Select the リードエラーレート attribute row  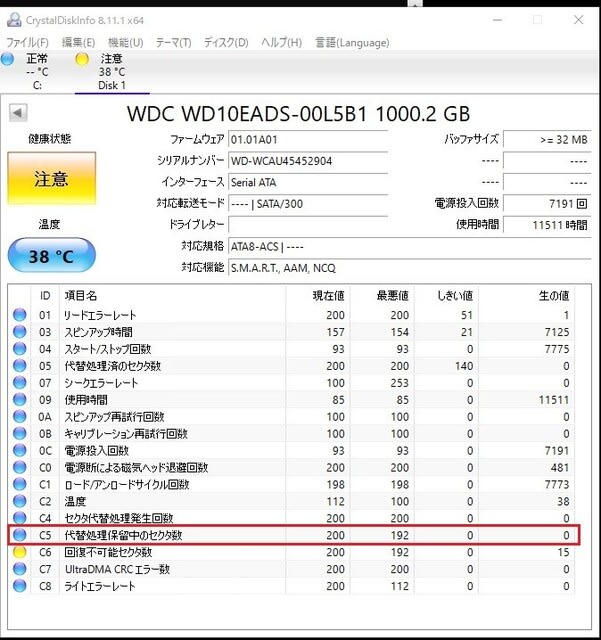292,315
